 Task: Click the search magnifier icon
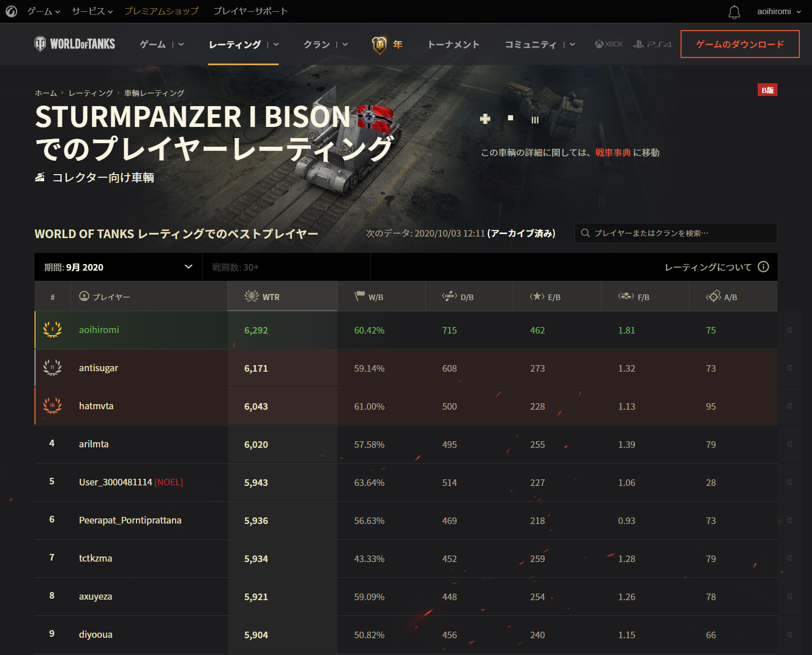[585, 233]
